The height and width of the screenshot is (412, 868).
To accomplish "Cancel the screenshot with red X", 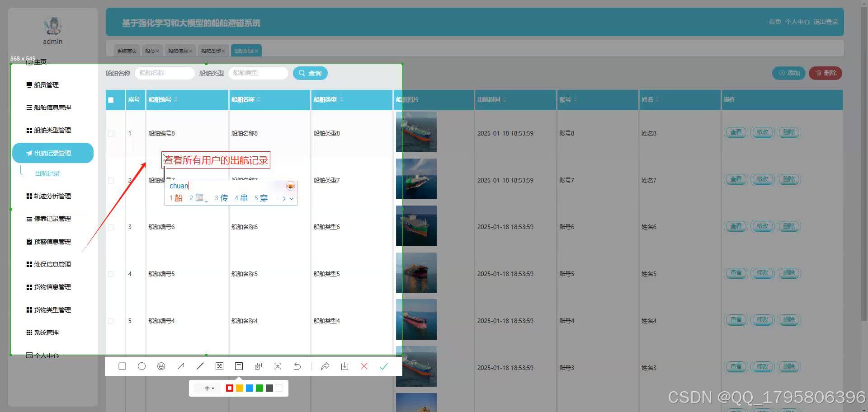I will tap(364, 366).
